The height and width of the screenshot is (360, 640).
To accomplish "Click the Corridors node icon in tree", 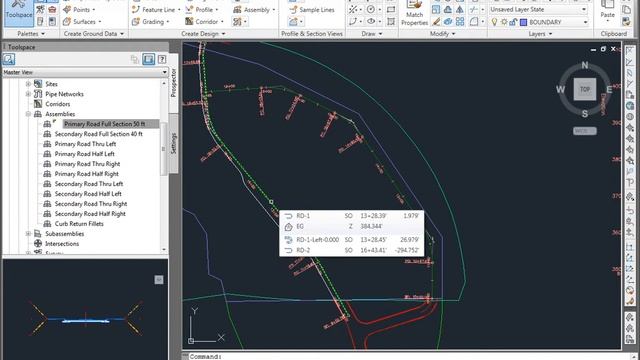I will coord(38,104).
